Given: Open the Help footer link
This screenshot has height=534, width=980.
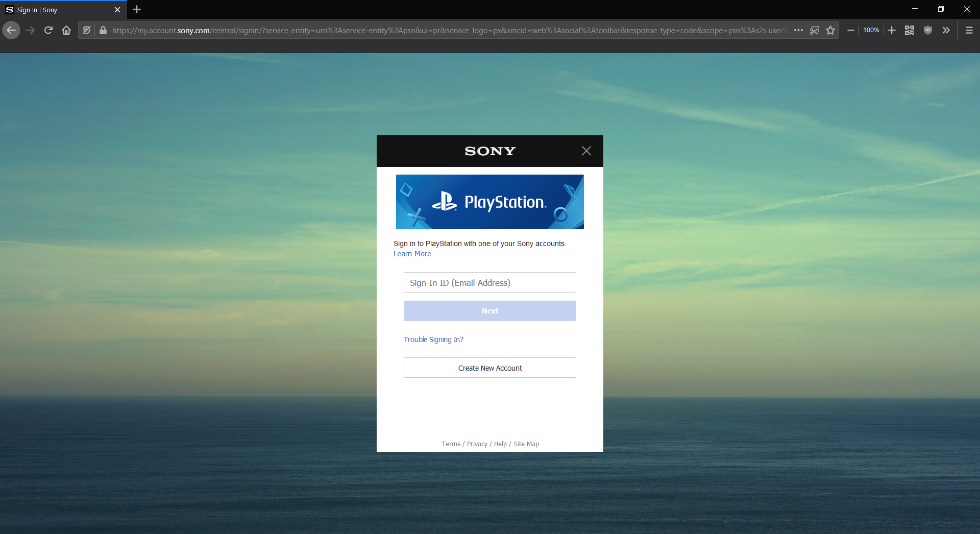Looking at the screenshot, I should pos(500,444).
